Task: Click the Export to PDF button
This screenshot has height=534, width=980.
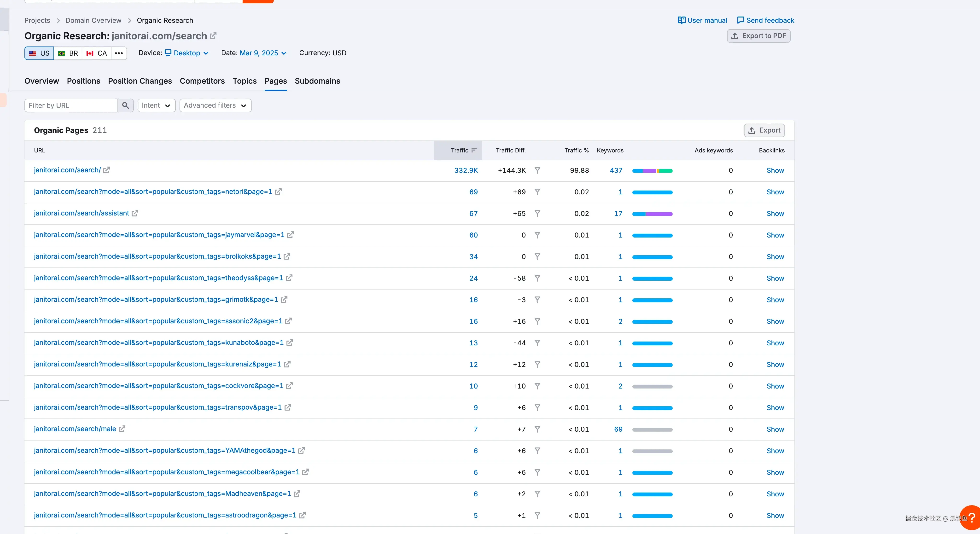Action: [758, 36]
